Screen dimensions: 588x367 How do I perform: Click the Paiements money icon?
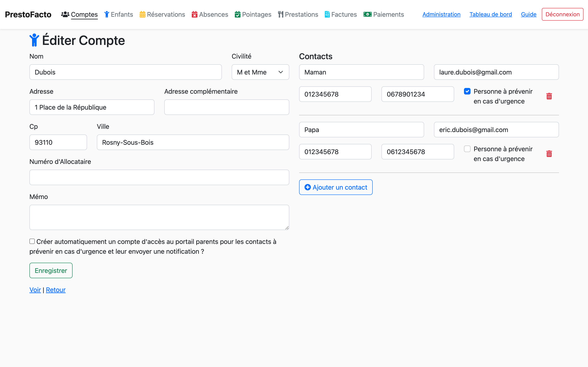(x=367, y=14)
